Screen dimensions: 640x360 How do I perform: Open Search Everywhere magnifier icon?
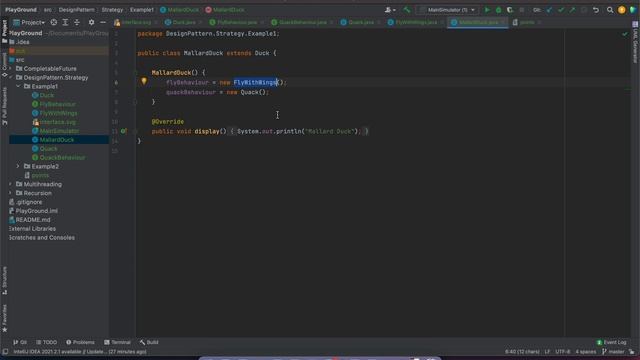tap(610, 10)
